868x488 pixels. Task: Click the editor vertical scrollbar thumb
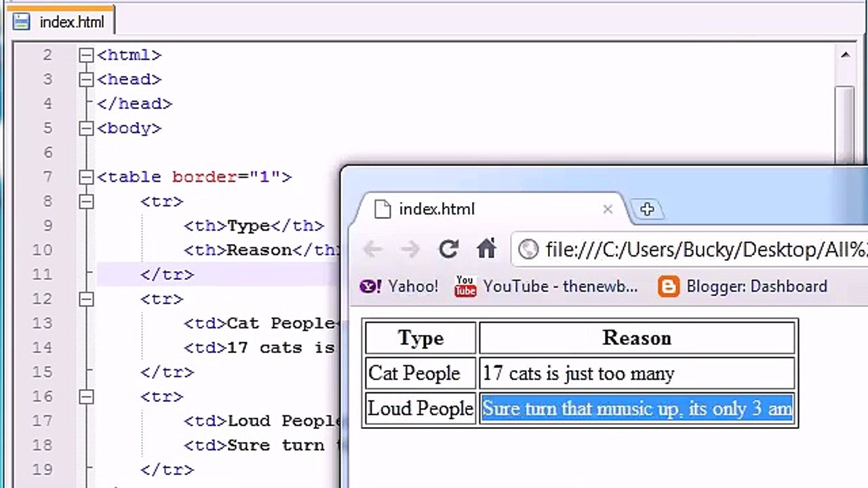pyautogui.click(x=845, y=125)
